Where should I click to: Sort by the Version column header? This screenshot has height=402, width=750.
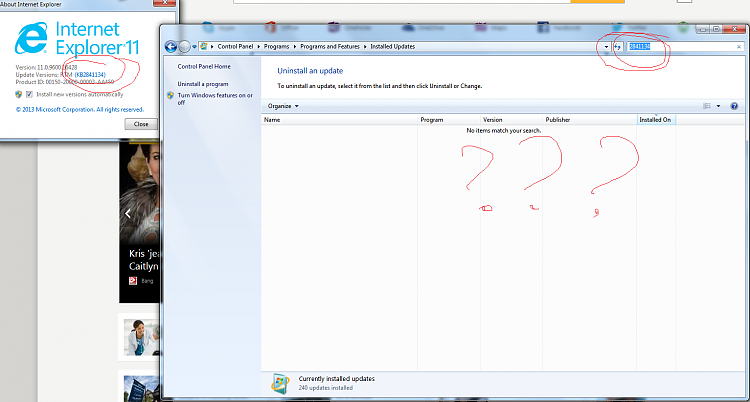coord(511,120)
